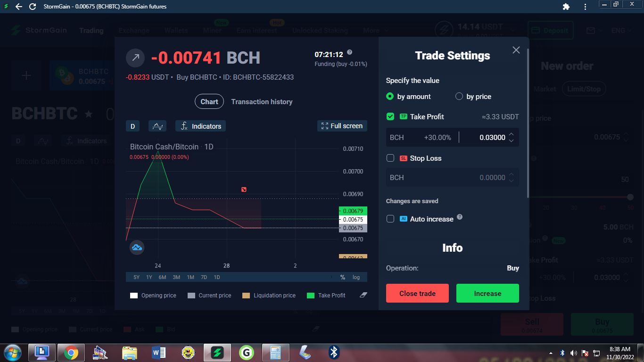Open the ENG language dropdown
The image size is (644, 362).
622,31
